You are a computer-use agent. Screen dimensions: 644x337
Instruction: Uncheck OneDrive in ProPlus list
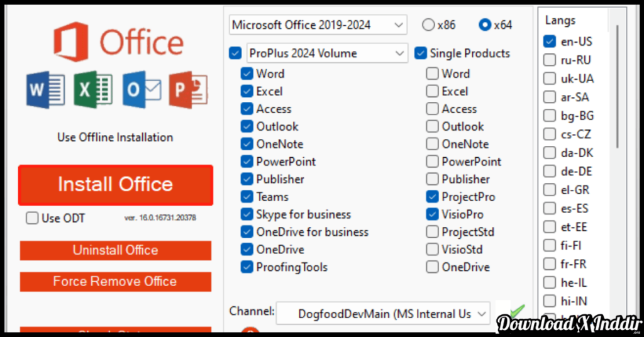click(247, 250)
